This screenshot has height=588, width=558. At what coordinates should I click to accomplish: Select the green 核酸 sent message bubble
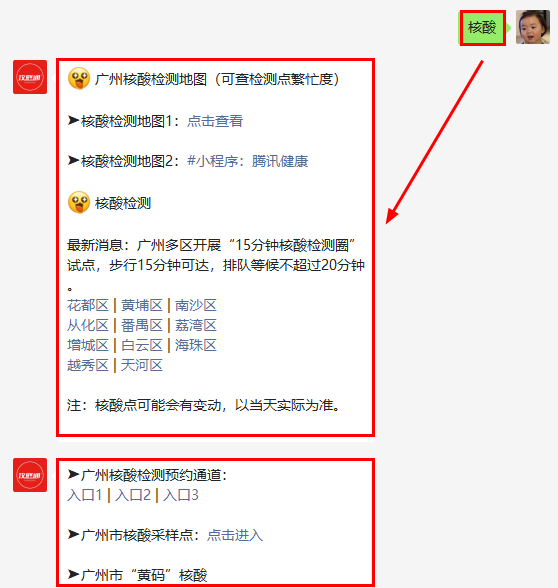pyautogui.click(x=482, y=27)
